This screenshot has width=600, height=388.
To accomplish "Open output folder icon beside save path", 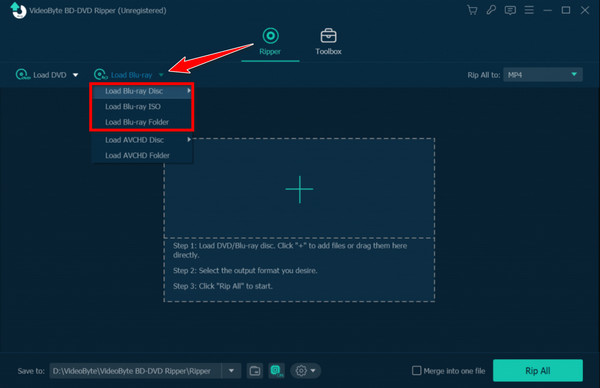I will 255,371.
